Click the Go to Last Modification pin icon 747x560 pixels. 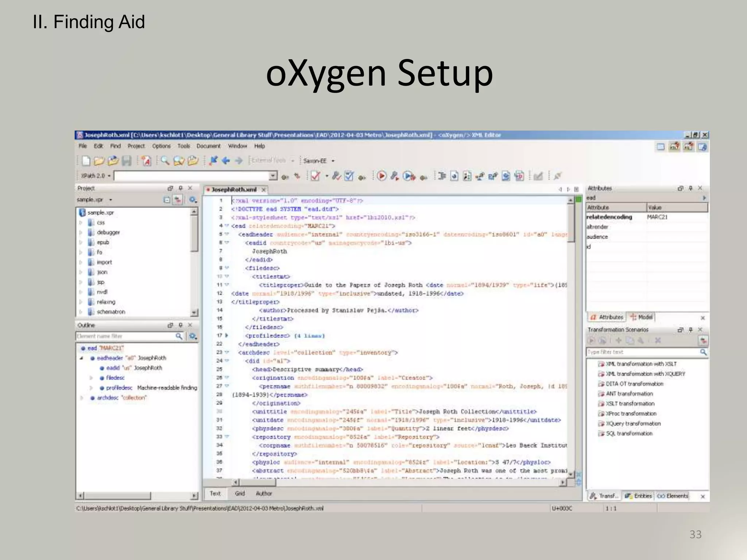213,160
